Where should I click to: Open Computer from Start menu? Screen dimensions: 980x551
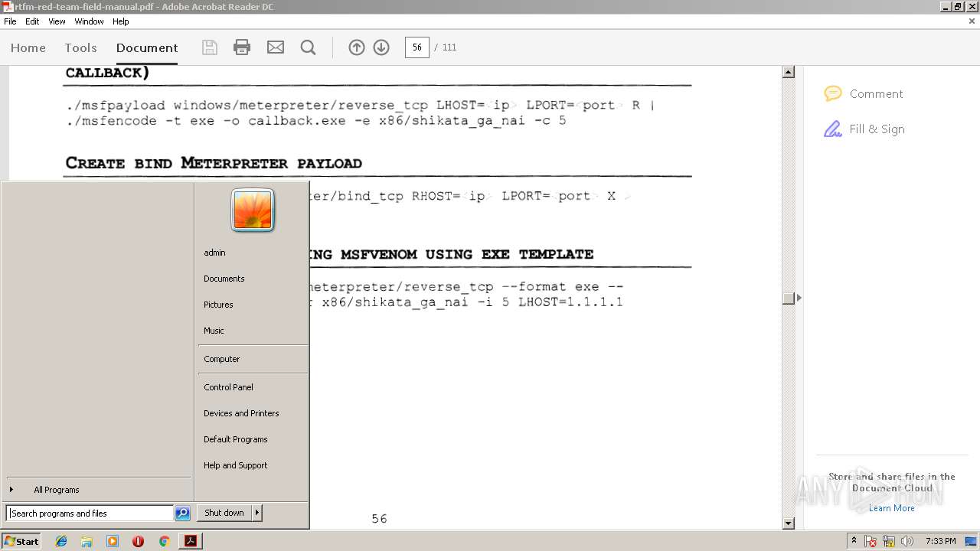click(x=222, y=359)
